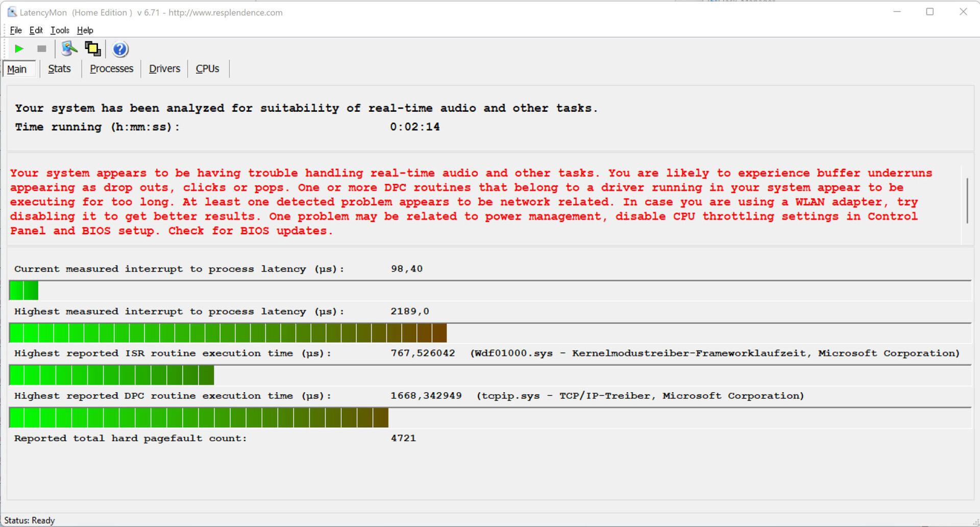Click the current latency value 98,40
Screen dimensions: 980x527
(x=407, y=269)
